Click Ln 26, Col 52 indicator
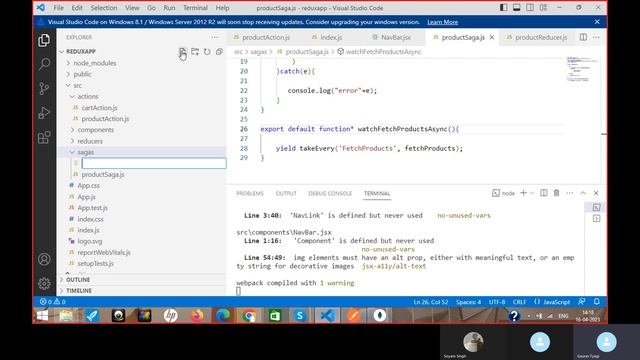The image size is (640, 360). tap(431, 302)
